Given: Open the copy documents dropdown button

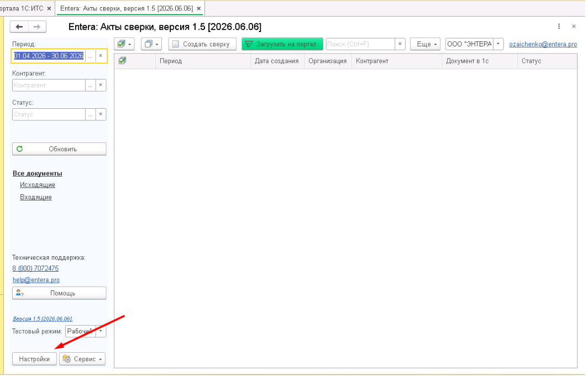Looking at the screenshot, I should tap(151, 44).
